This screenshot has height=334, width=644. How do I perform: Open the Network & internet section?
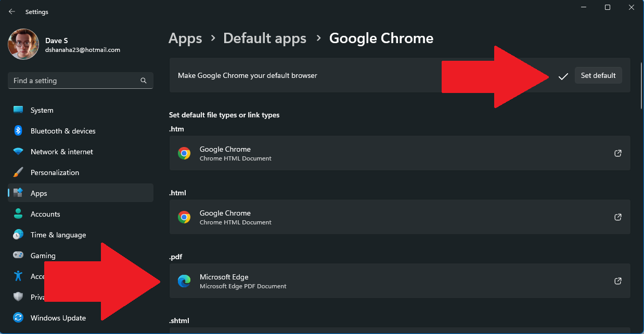(61, 152)
